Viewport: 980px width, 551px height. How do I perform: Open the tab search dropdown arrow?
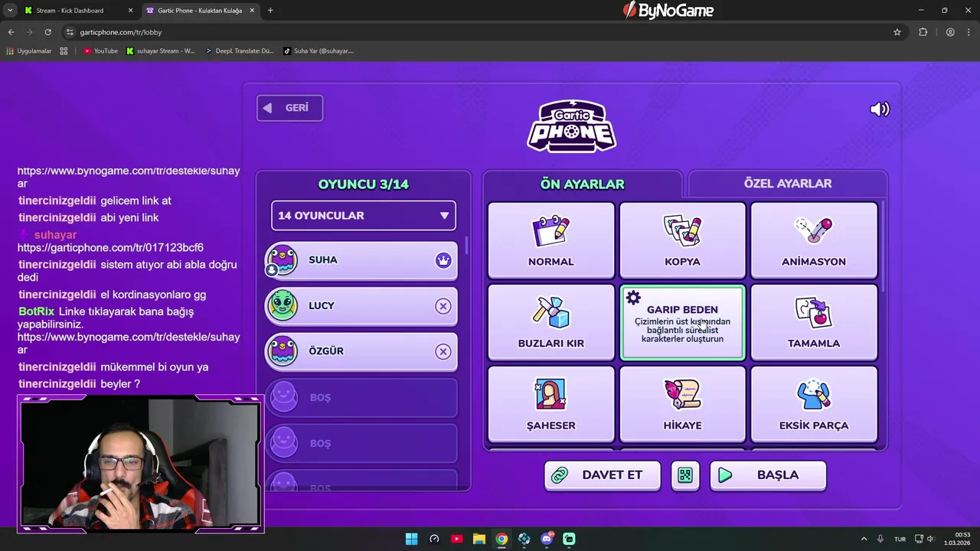tap(10, 11)
